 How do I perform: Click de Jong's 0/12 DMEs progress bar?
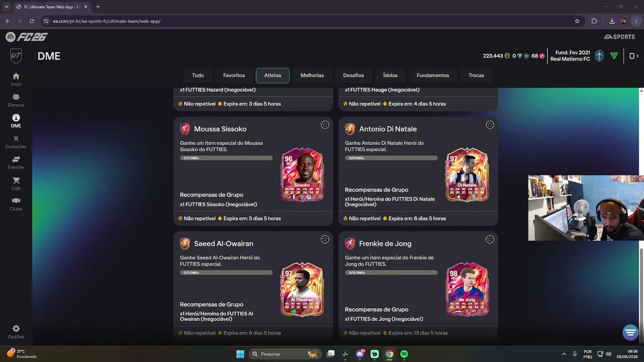(x=391, y=273)
